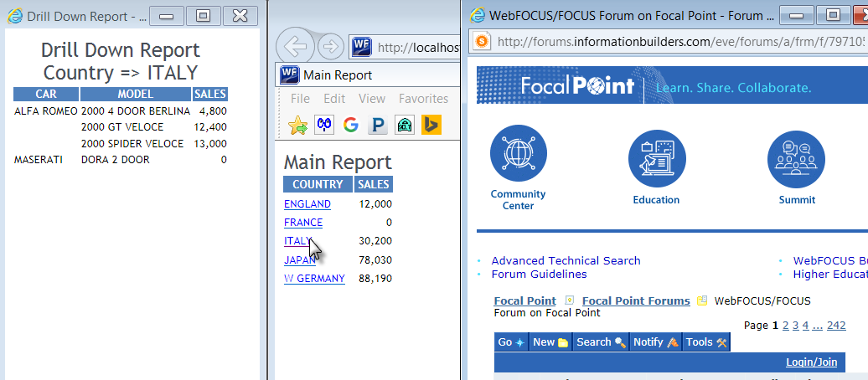This screenshot has height=380, width=868.
Task: Open the Higher Education link
Action: [830, 274]
